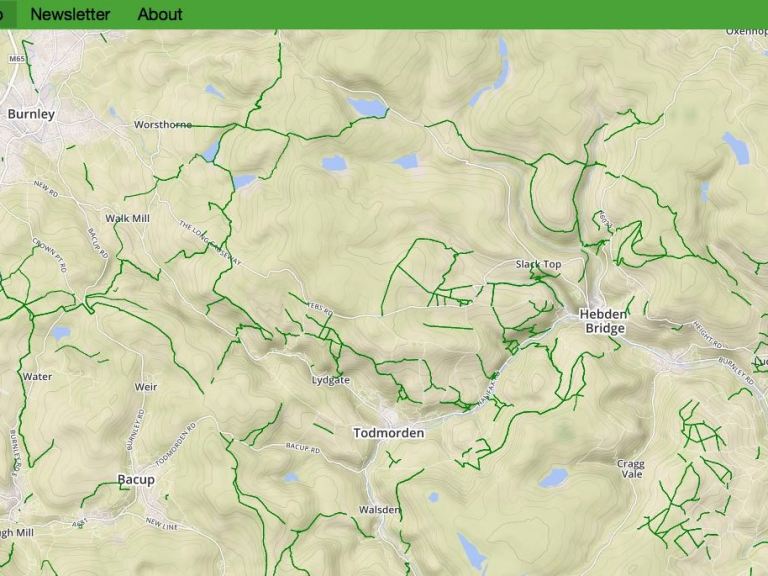Click the Lydgate village label
The height and width of the screenshot is (576, 768).
(331, 381)
